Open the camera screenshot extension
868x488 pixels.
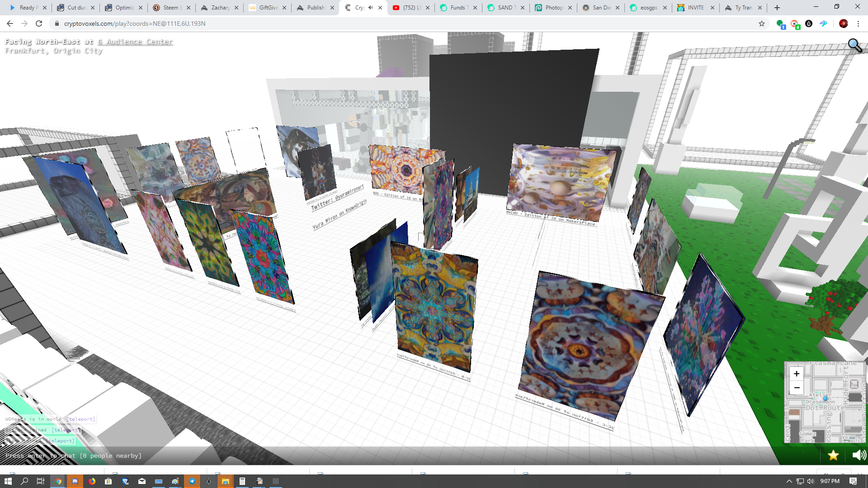(x=795, y=24)
